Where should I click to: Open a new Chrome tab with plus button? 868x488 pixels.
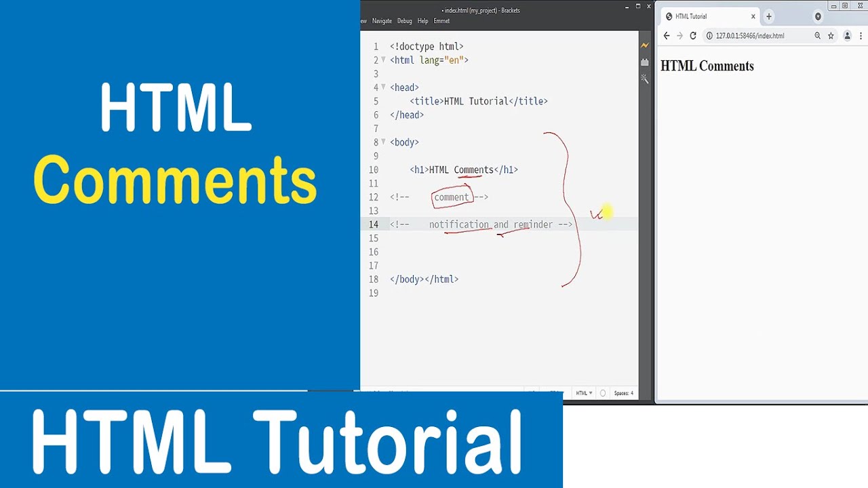tap(768, 16)
